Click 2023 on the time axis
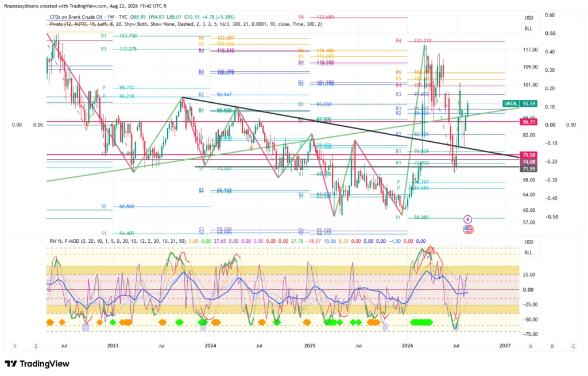The image size is (588, 376). pyautogui.click(x=113, y=346)
